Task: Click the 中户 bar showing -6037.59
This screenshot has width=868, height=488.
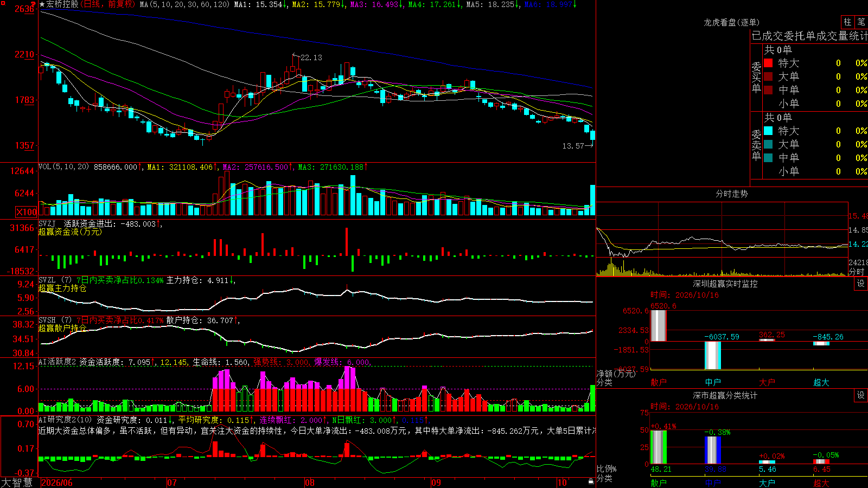Action: (713, 355)
